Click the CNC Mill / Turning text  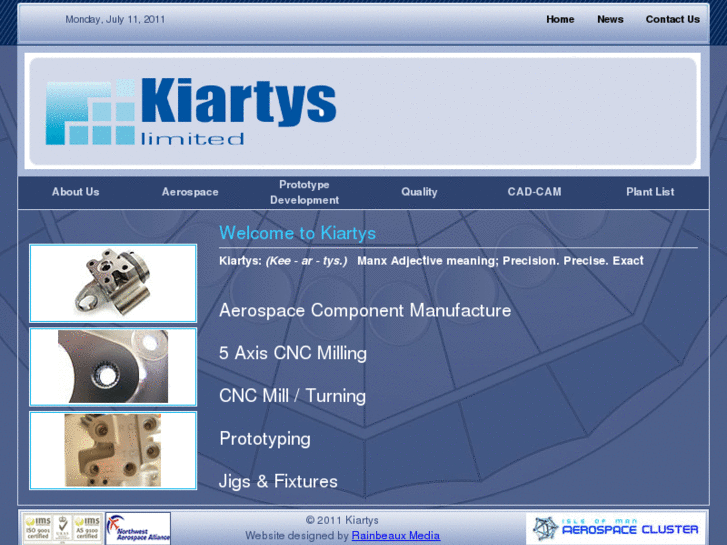(293, 396)
